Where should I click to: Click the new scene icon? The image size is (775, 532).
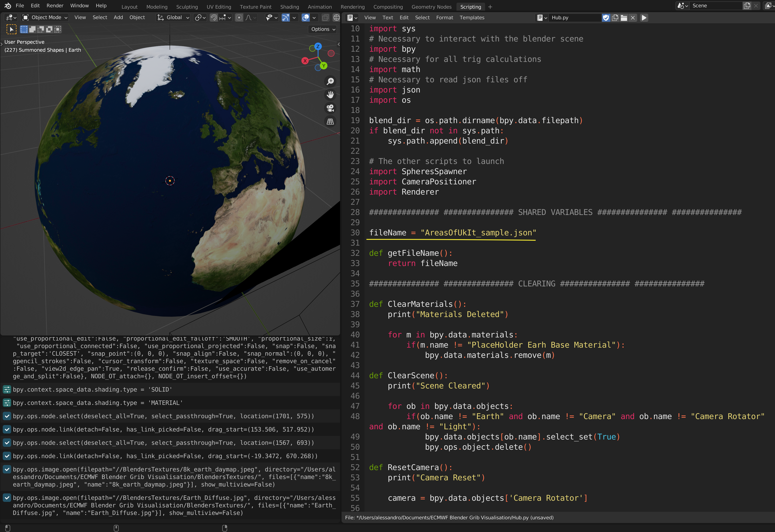747,6
